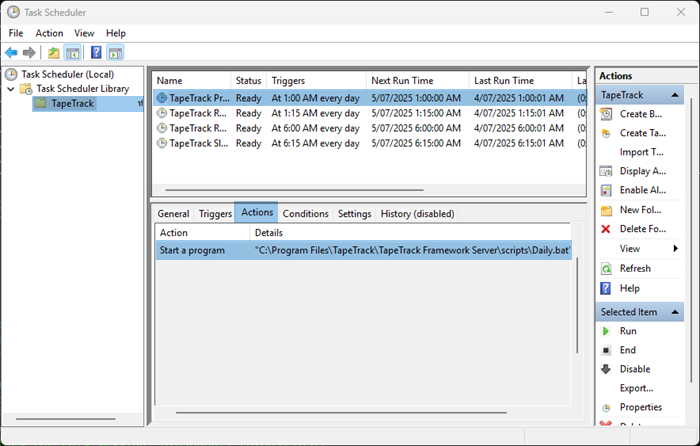Run the selected task from Actions pane
The image size is (700, 446).
(x=627, y=331)
